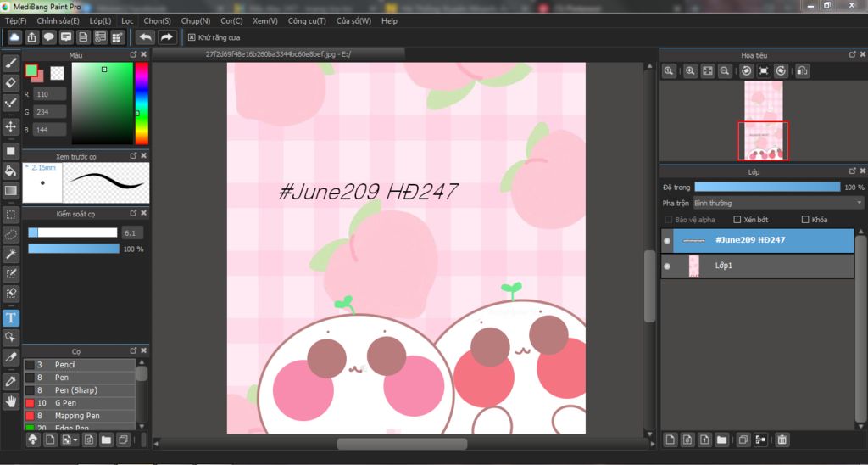Click the cloud icon in top toolbar
868x465 pixels.
click(15, 37)
